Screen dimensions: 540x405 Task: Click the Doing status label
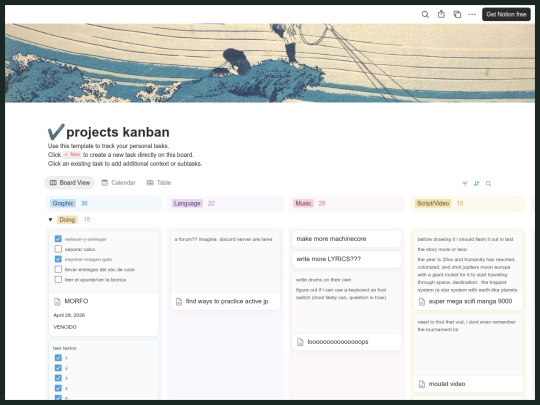coord(67,219)
